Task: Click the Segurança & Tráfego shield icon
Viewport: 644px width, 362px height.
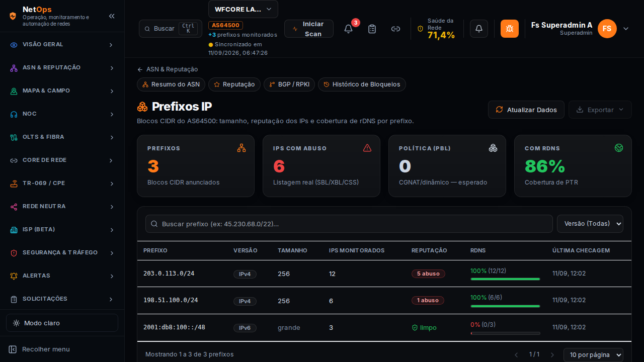Action: pos(14,253)
